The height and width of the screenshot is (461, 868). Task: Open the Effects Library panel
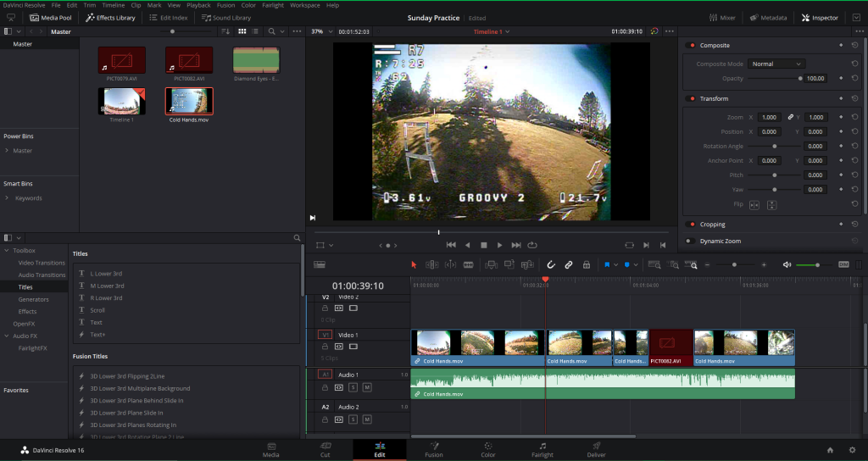click(x=110, y=18)
